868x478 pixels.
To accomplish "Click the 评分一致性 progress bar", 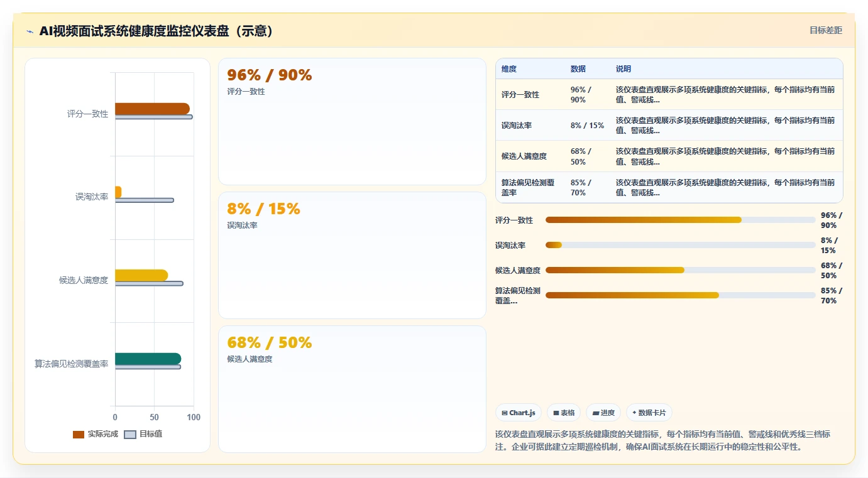I will [681, 220].
